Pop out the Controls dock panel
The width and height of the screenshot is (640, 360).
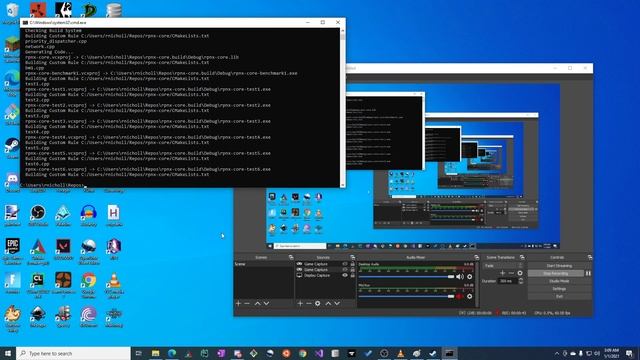click(589, 257)
